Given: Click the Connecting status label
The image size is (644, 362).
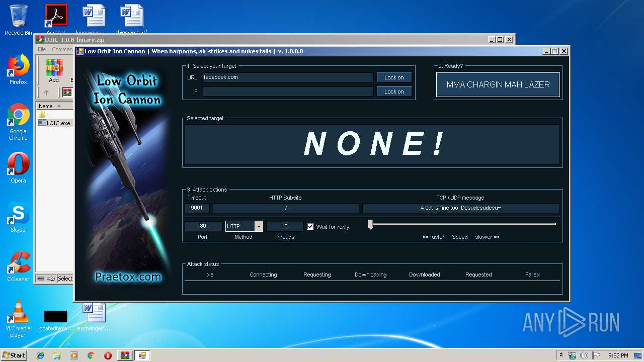Looking at the screenshot, I should [x=263, y=275].
